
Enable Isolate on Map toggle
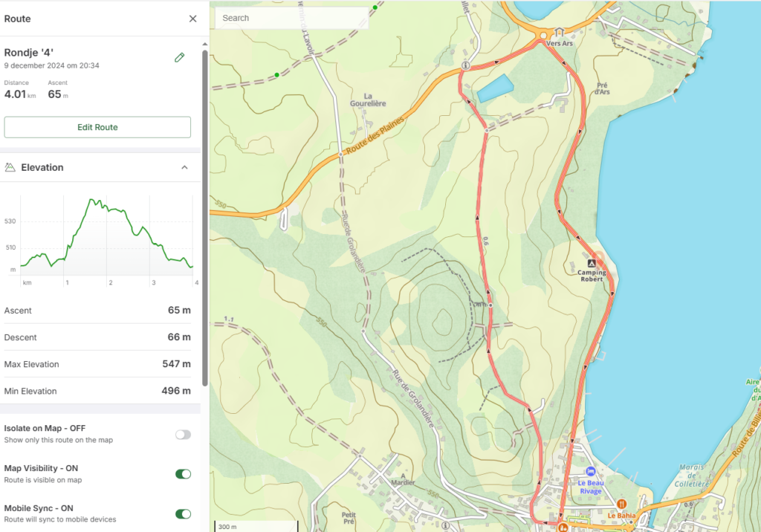coord(183,435)
